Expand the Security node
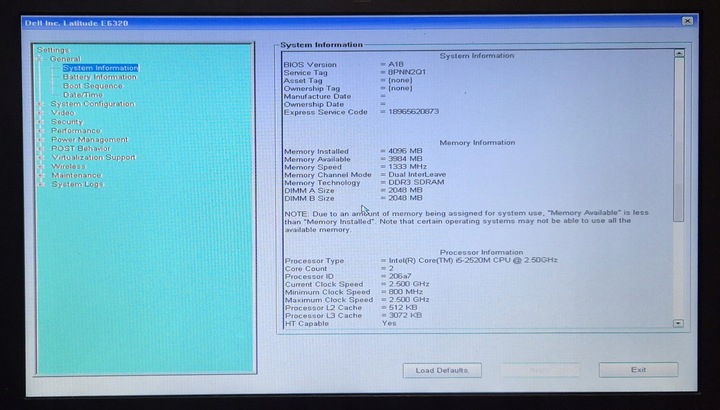This screenshot has height=410, width=720. 40,122
